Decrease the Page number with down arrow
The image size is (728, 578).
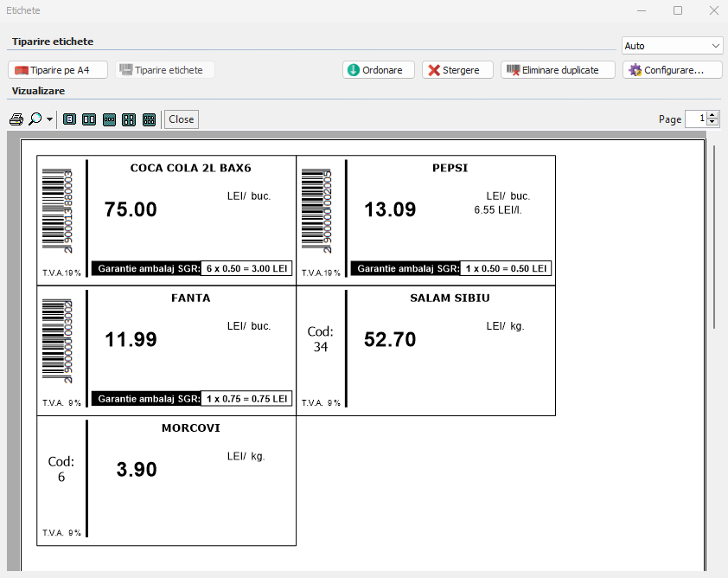[712, 123]
